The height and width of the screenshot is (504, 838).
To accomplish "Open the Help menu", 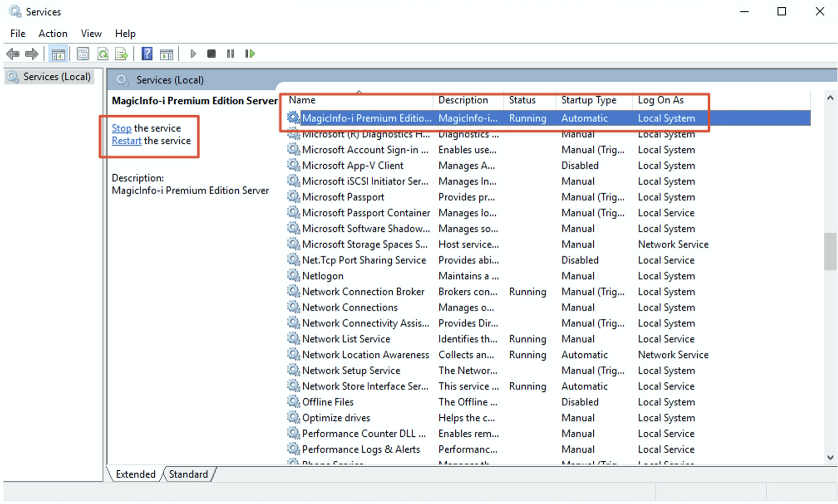I will tap(125, 33).
